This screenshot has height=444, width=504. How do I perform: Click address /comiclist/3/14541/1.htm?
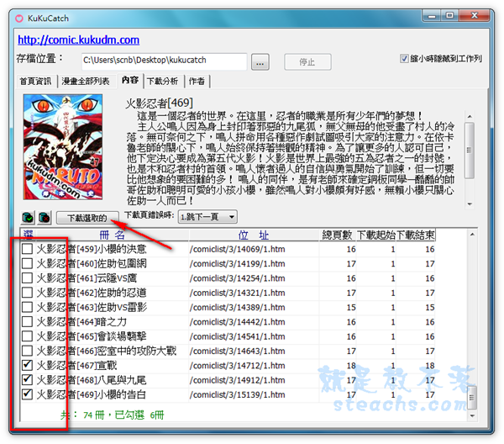(237, 336)
